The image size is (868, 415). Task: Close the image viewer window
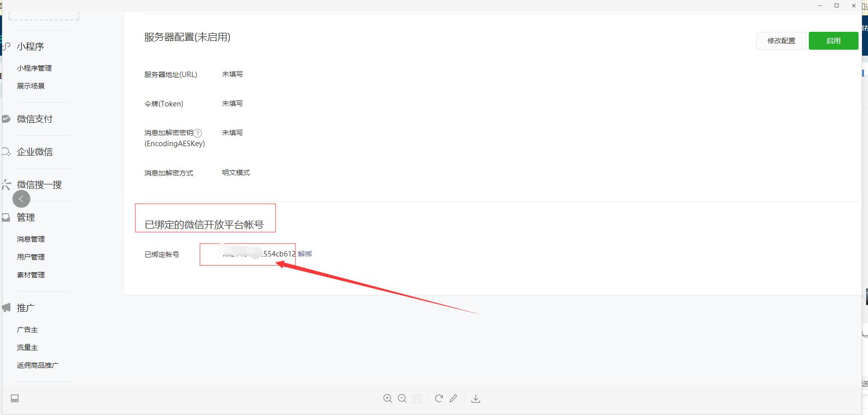854,5
